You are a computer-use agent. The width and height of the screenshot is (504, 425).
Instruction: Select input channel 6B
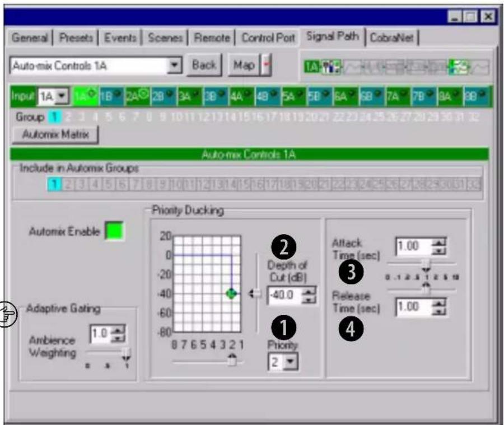[372, 96]
